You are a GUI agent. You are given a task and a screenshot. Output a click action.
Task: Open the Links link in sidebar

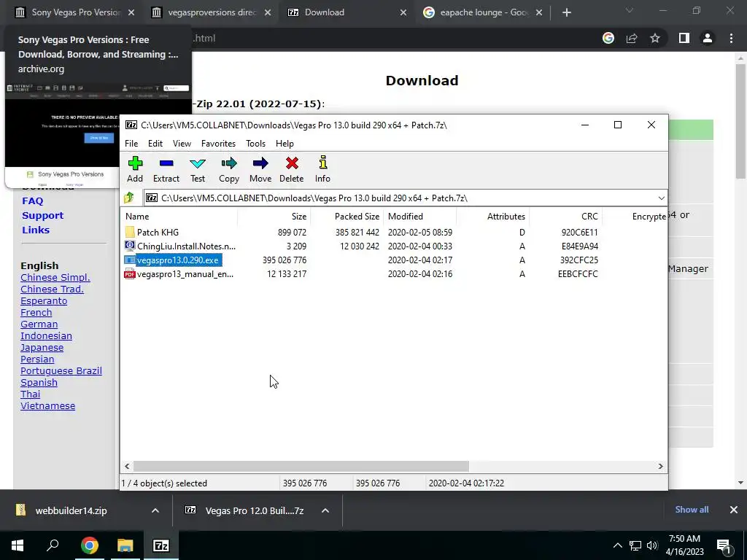coord(36,230)
